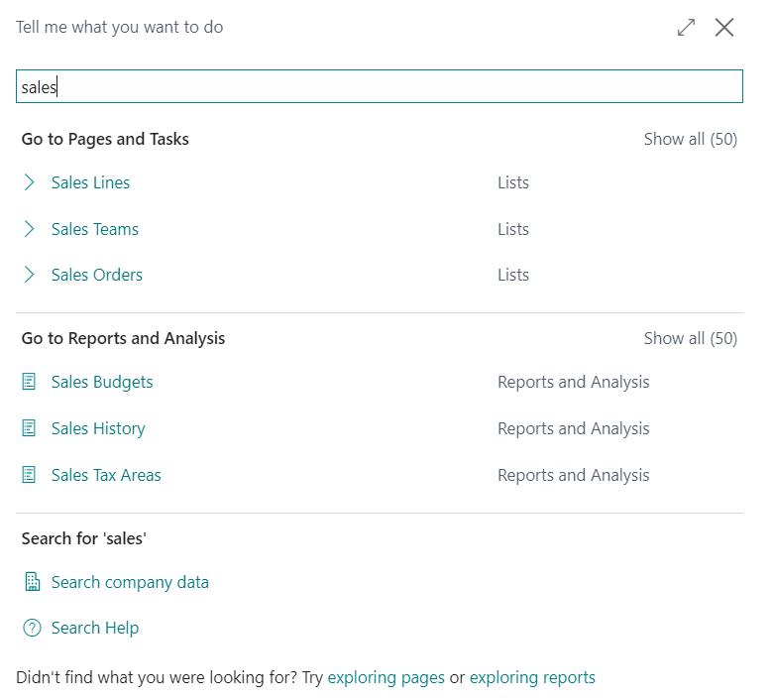This screenshot has width=771, height=700.
Task: Click 'Lists' category beside Sales Teams
Action: tap(513, 229)
